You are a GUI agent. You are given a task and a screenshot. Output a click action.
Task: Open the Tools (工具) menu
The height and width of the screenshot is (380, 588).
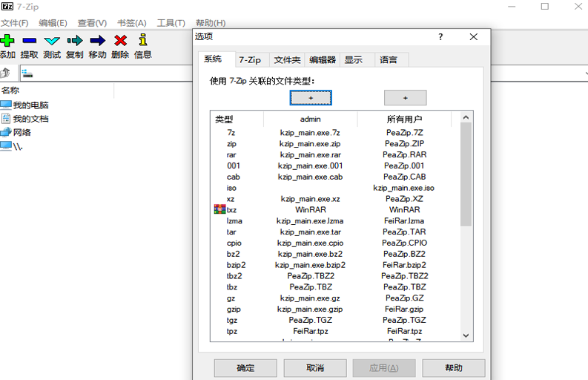pos(171,23)
